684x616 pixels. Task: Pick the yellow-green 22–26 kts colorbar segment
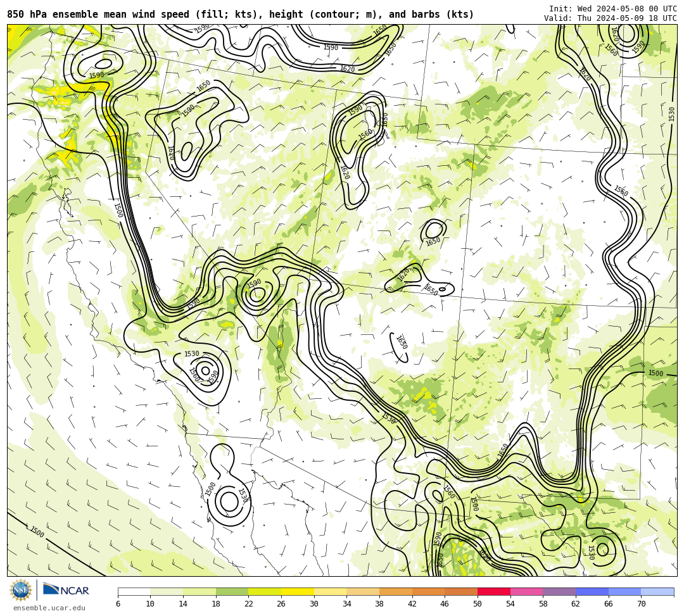pos(265,591)
